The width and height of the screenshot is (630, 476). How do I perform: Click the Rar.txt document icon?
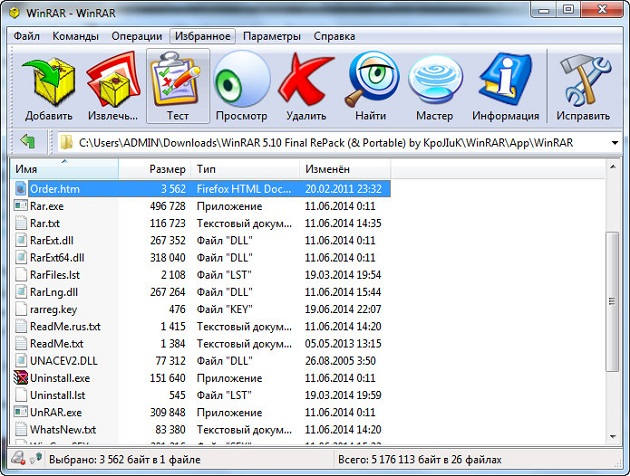point(20,223)
